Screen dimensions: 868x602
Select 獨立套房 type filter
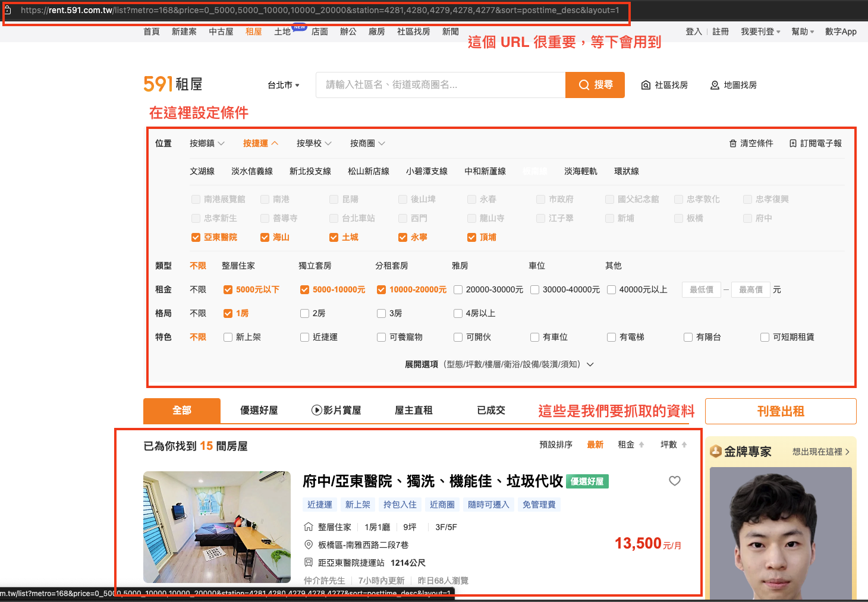pyautogui.click(x=315, y=266)
